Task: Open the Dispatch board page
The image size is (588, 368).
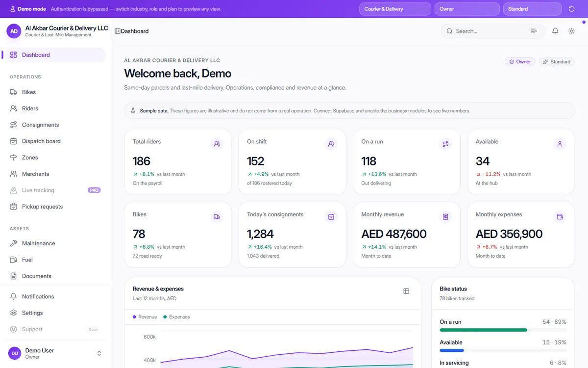Action: point(55,141)
